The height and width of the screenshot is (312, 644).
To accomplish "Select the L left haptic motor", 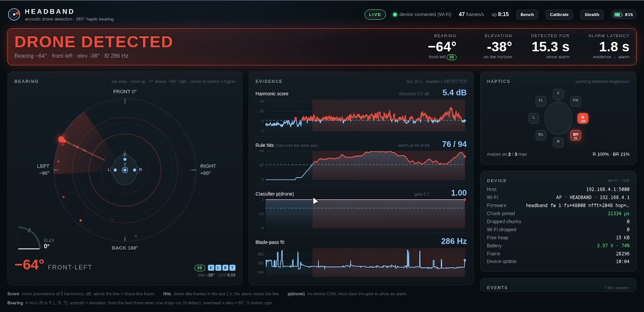I will pos(534,118).
